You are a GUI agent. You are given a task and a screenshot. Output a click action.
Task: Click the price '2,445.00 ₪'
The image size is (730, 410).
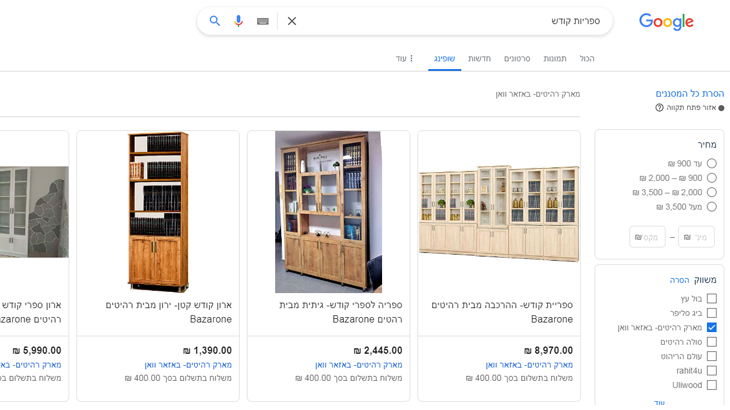point(378,350)
